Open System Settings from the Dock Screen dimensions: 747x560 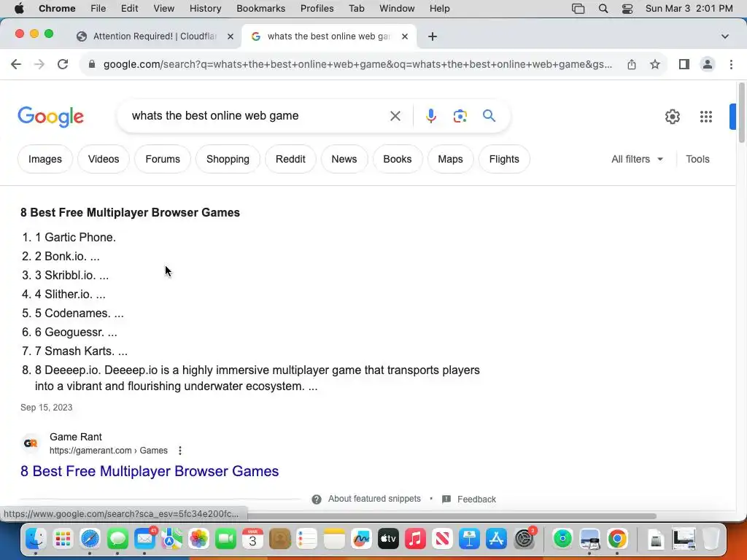coord(524,539)
